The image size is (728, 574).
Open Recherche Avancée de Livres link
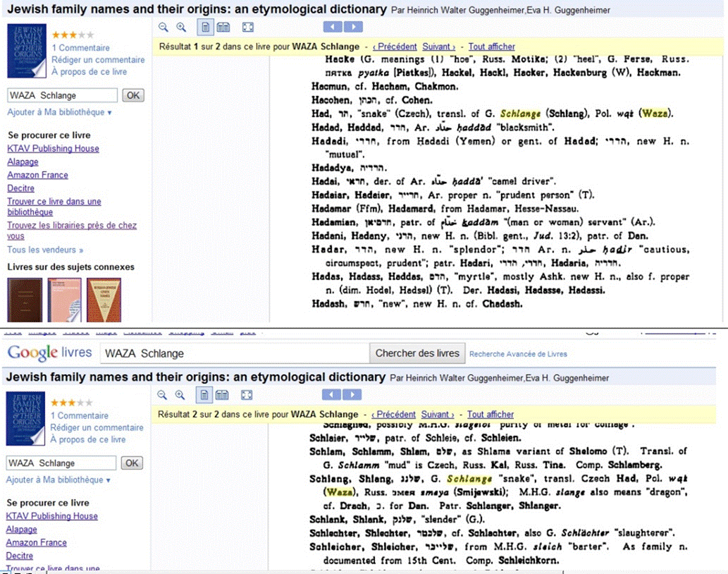(x=518, y=354)
